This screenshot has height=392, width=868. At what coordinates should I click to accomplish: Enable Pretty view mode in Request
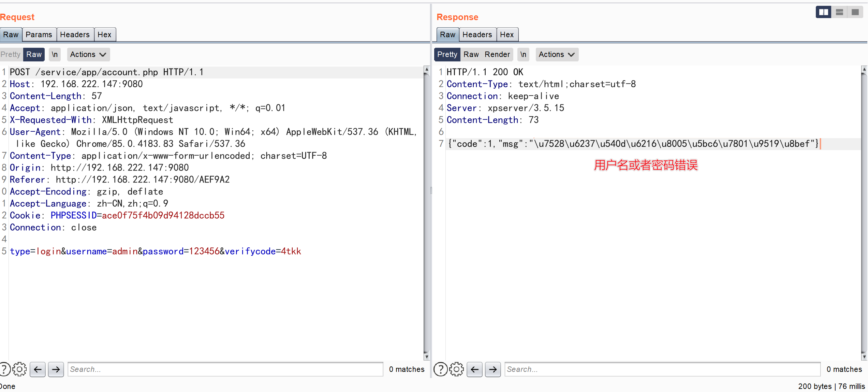pos(11,54)
